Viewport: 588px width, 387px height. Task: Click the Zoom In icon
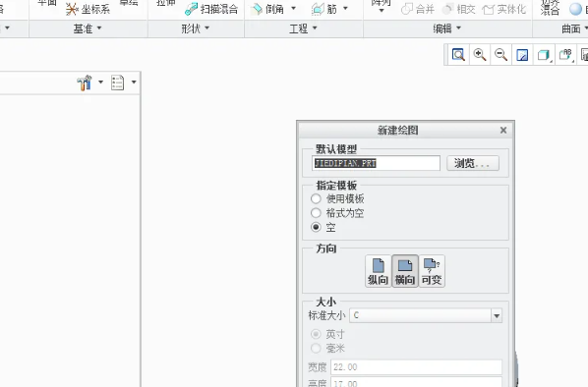(x=480, y=55)
